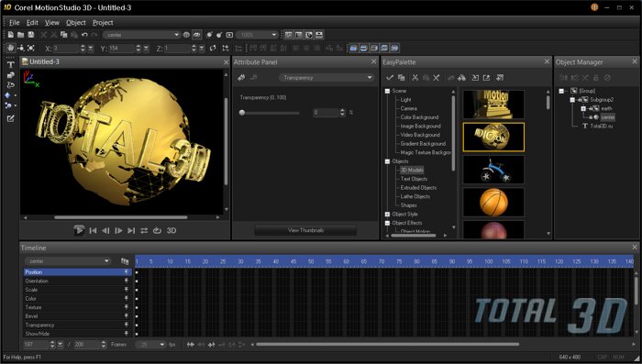Click EasyPalette export icon
Screen dimensions: 642x364
click(x=486, y=77)
